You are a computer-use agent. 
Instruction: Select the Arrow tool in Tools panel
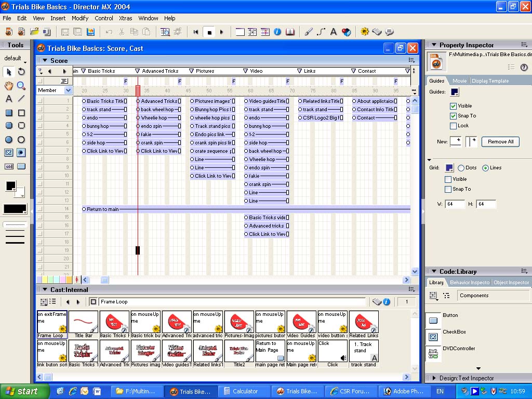coord(9,72)
